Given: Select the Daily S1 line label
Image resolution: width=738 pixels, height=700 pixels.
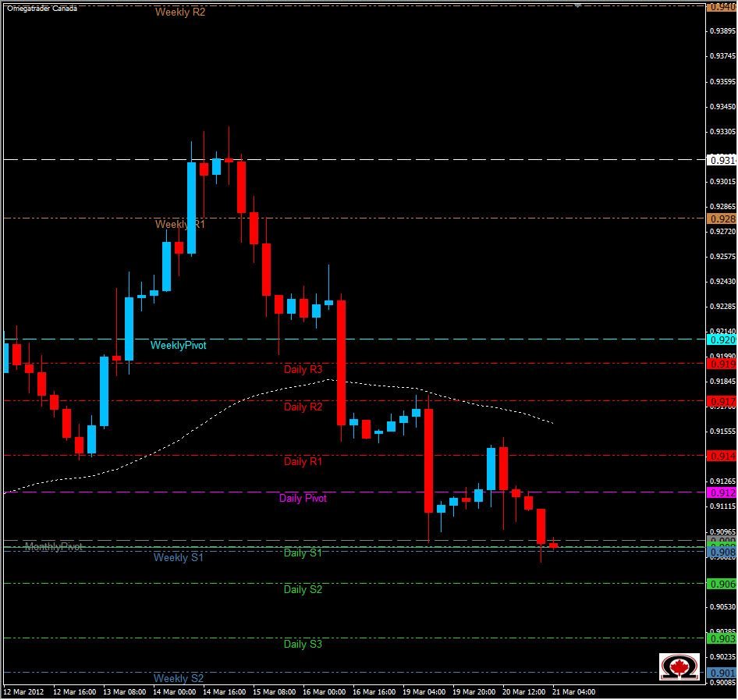Looking at the screenshot, I should click(x=303, y=553).
